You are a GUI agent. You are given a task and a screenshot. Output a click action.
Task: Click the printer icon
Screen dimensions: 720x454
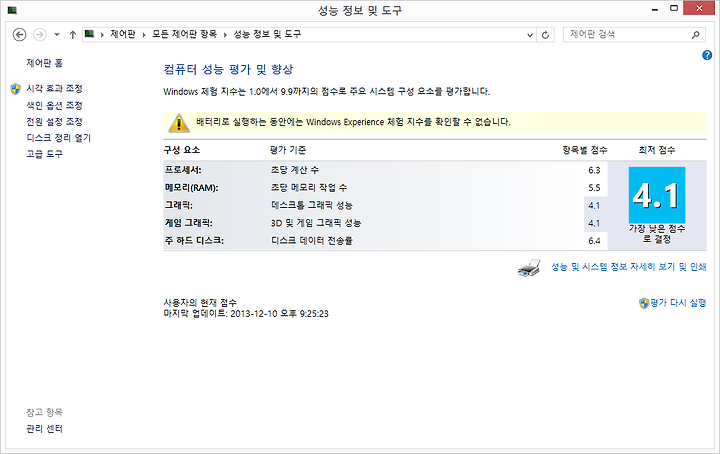coord(529,268)
